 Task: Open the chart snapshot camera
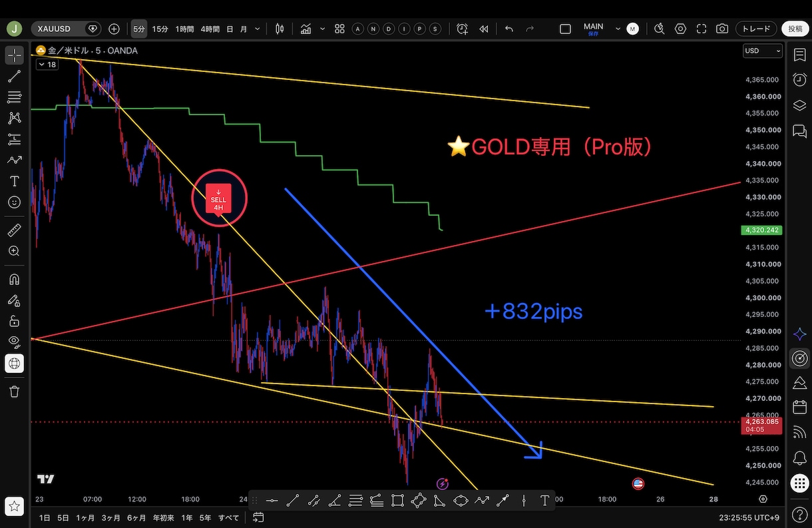(722, 29)
